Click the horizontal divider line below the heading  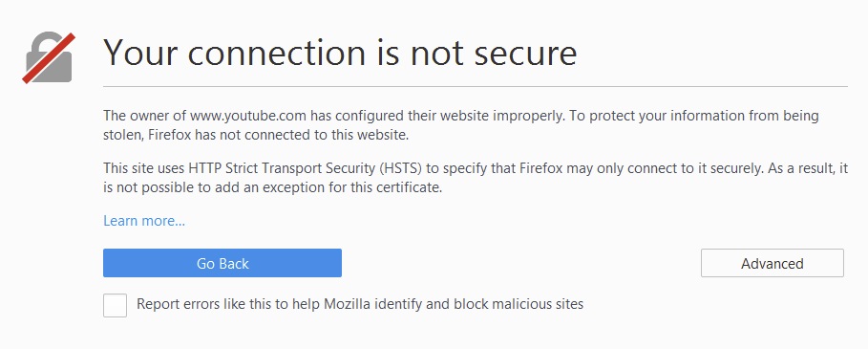coord(475,87)
